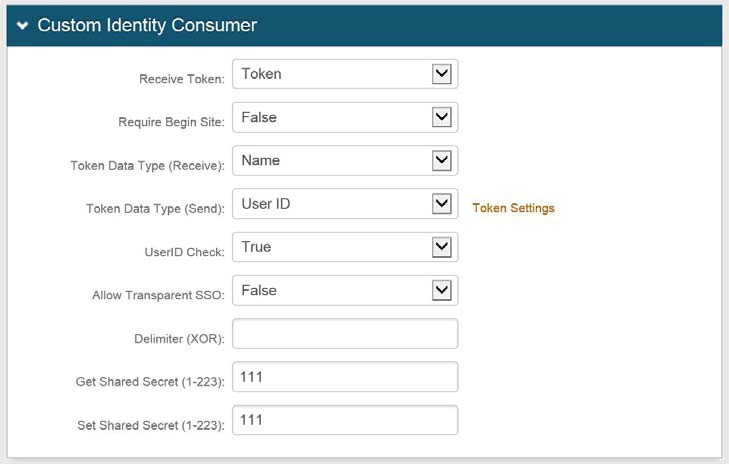This screenshot has width=729, height=464.
Task: Click the Receive Token dropdown arrow
Action: (x=441, y=74)
